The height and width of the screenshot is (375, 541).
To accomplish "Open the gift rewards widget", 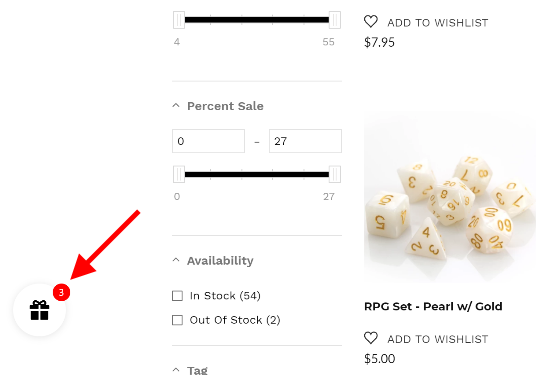I will (x=39, y=310).
